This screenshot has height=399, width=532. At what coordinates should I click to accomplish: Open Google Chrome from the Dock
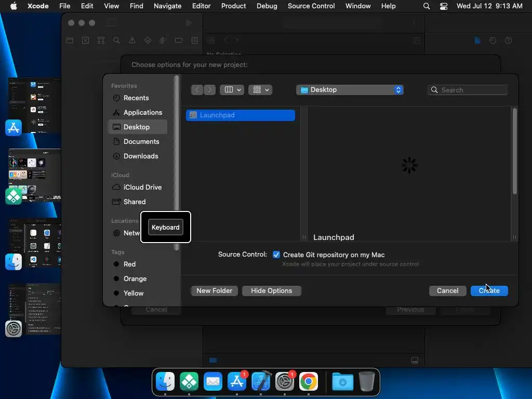(309, 381)
